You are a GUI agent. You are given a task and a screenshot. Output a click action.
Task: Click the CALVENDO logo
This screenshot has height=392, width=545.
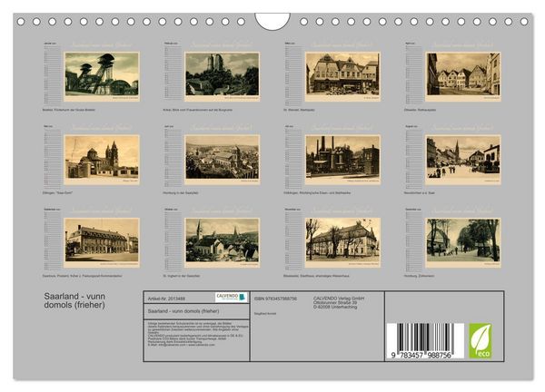(x=231, y=298)
